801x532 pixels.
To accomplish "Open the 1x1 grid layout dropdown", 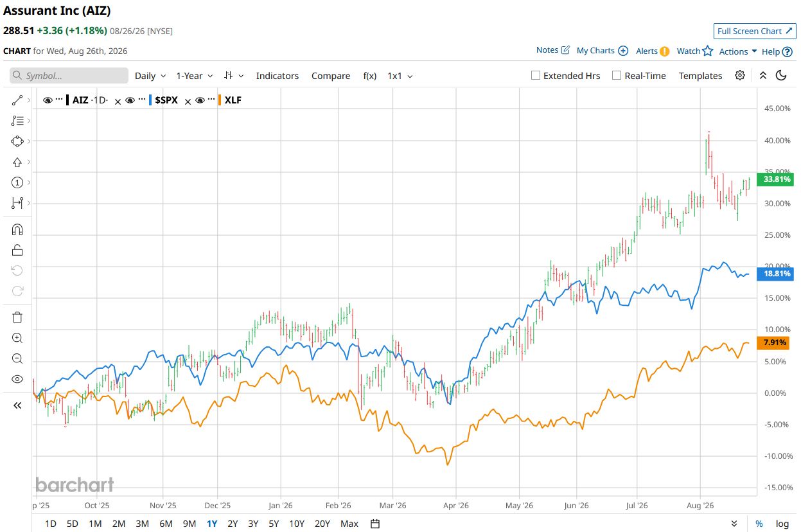I will point(400,76).
